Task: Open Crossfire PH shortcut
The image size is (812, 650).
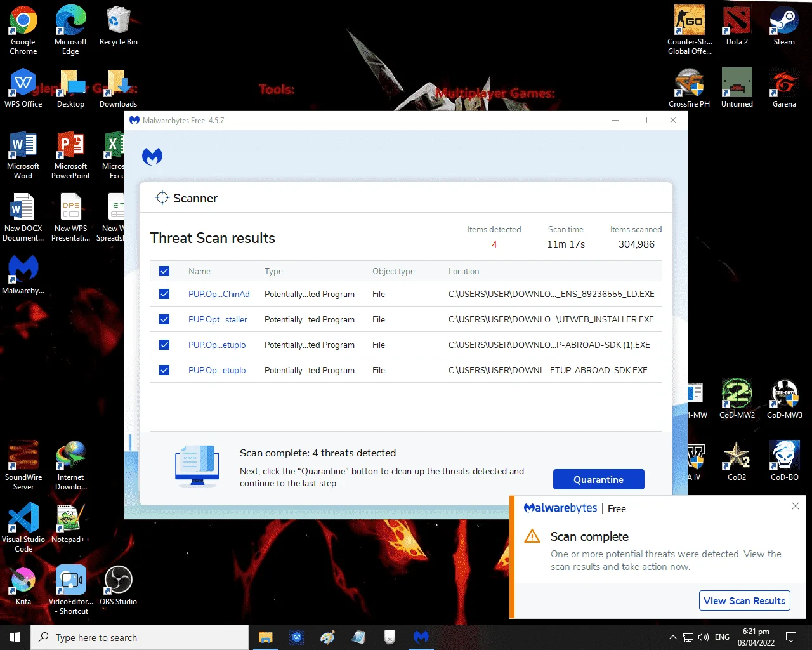Action: pos(690,88)
